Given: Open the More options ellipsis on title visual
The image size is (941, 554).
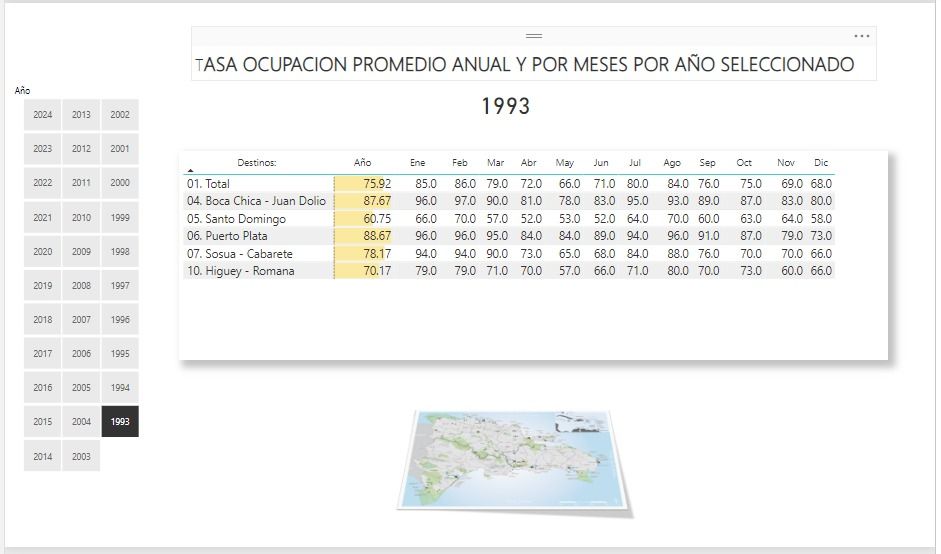Looking at the screenshot, I should (x=861, y=36).
